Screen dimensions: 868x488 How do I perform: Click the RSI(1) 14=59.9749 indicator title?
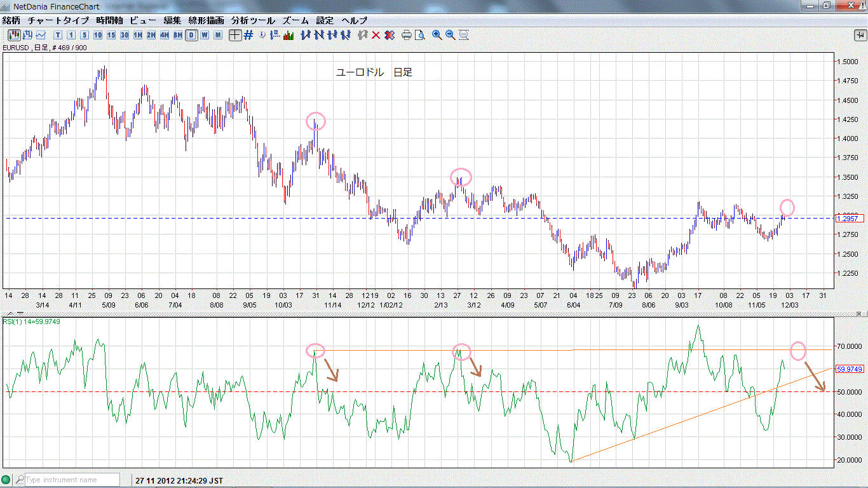(x=32, y=322)
